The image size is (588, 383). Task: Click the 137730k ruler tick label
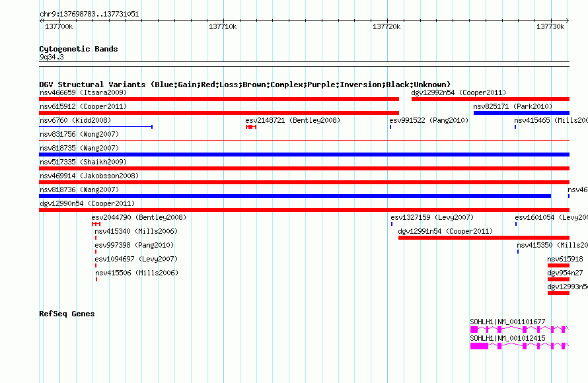tap(550, 26)
